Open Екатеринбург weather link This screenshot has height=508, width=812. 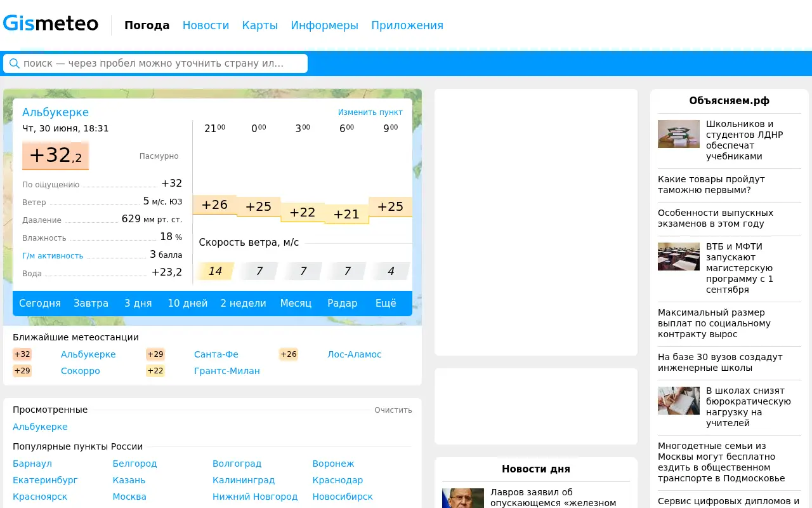(x=46, y=480)
